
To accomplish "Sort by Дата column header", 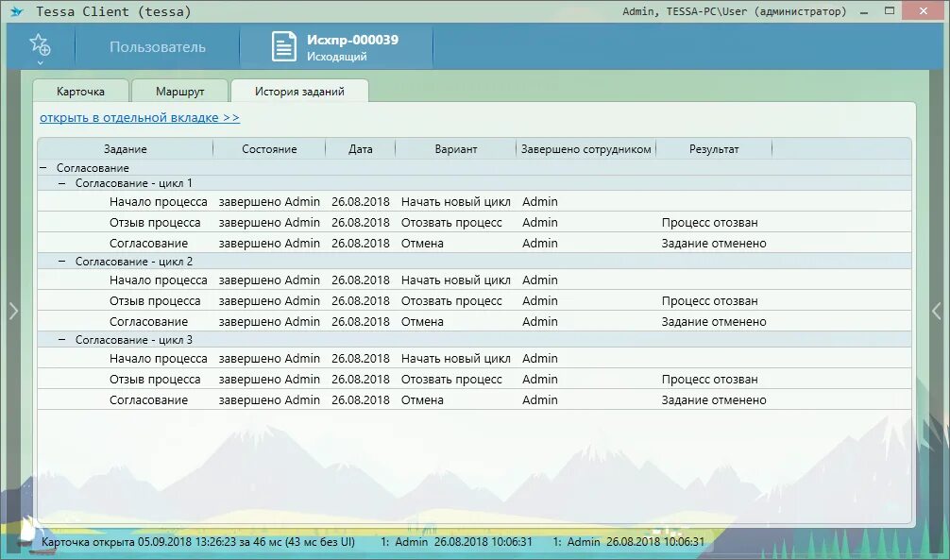I will tap(361, 149).
